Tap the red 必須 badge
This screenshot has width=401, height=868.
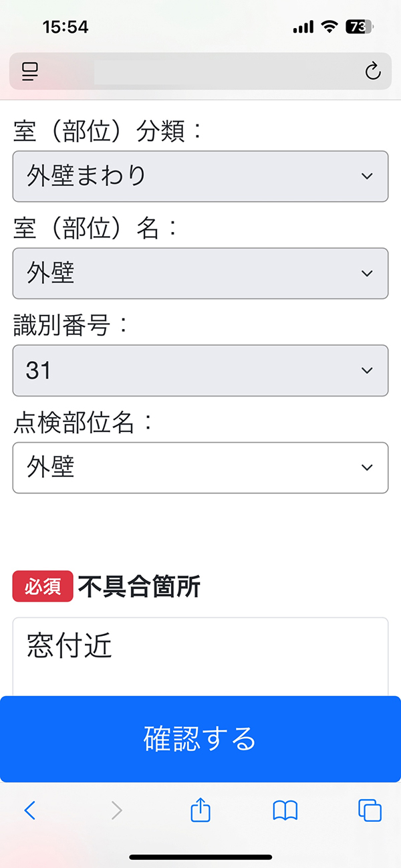click(43, 586)
